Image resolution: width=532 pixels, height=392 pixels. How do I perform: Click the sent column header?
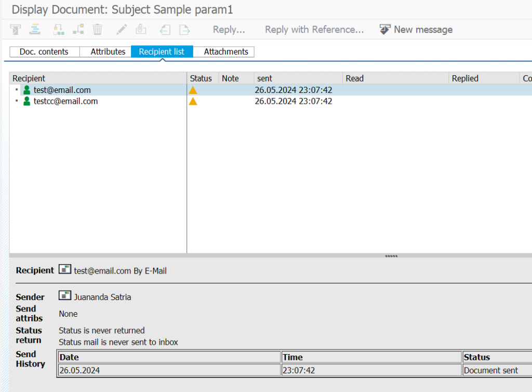[x=265, y=78]
